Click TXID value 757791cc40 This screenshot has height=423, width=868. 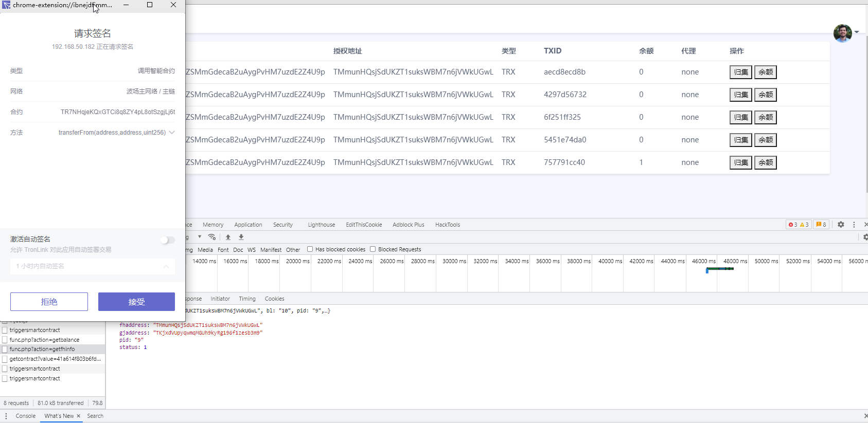(x=564, y=162)
